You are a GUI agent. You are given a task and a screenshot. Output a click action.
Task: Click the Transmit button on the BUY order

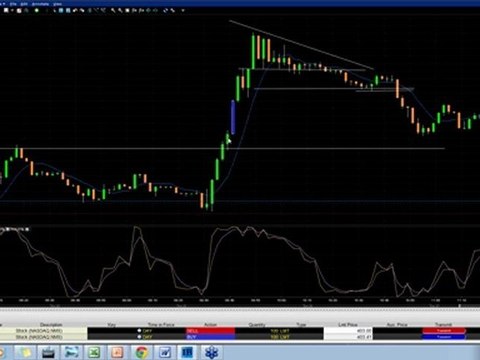(x=444, y=337)
